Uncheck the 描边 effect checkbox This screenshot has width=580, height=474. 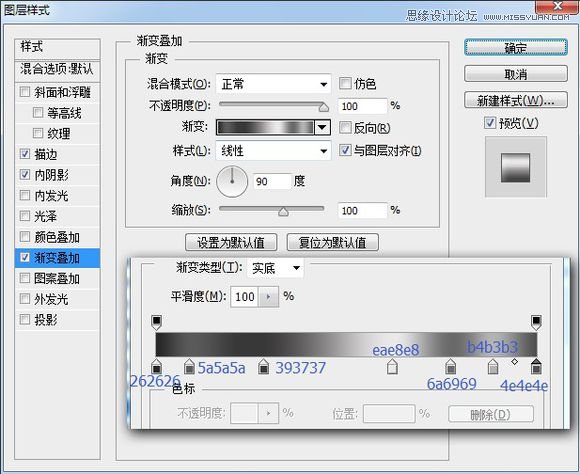click(25, 154)
